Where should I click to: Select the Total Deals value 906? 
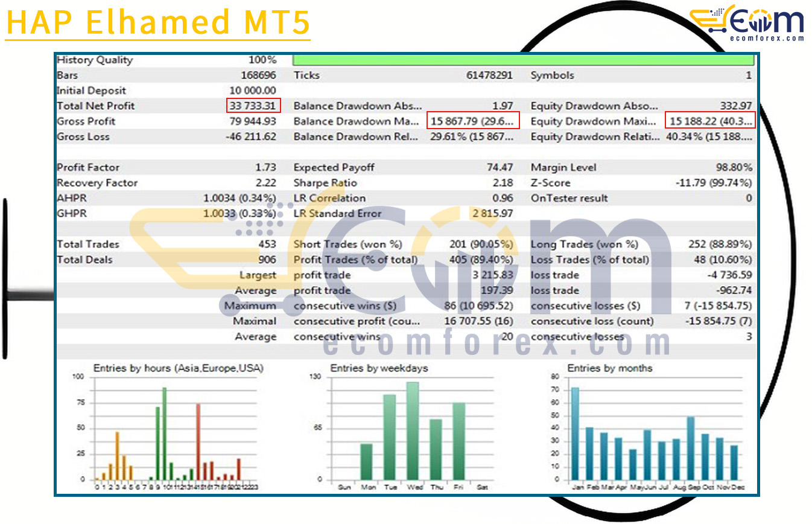[x=266, y=260]
